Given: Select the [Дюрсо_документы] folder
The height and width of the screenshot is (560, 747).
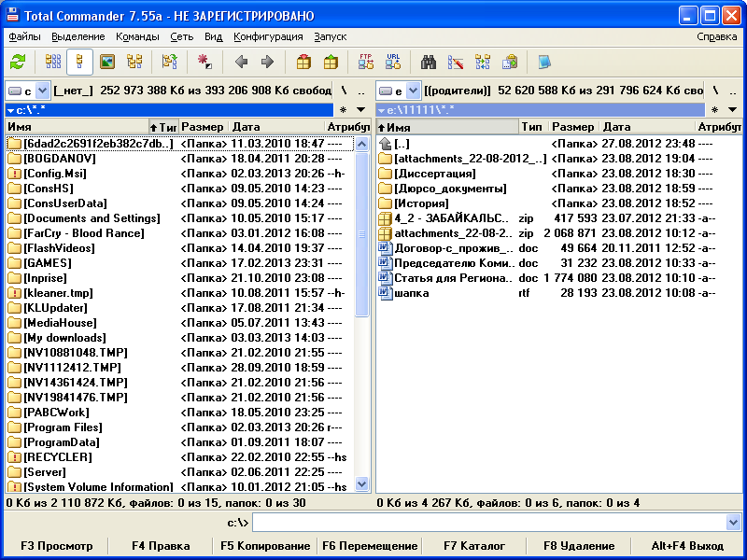Looking at the screenshot, I should (558, 189).
